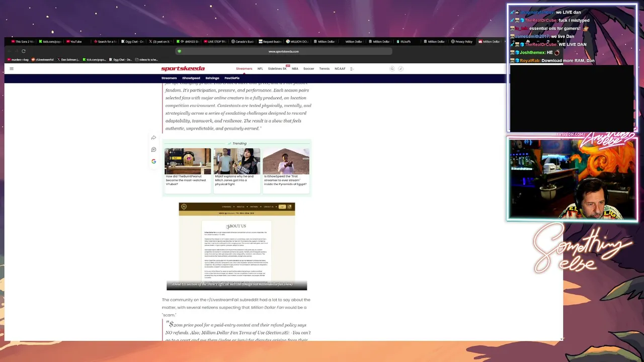Switch to the Search for a Fe tab
The width and height of the screenshot is (644, 362).
pyautogui.click(x=105, y=42)
